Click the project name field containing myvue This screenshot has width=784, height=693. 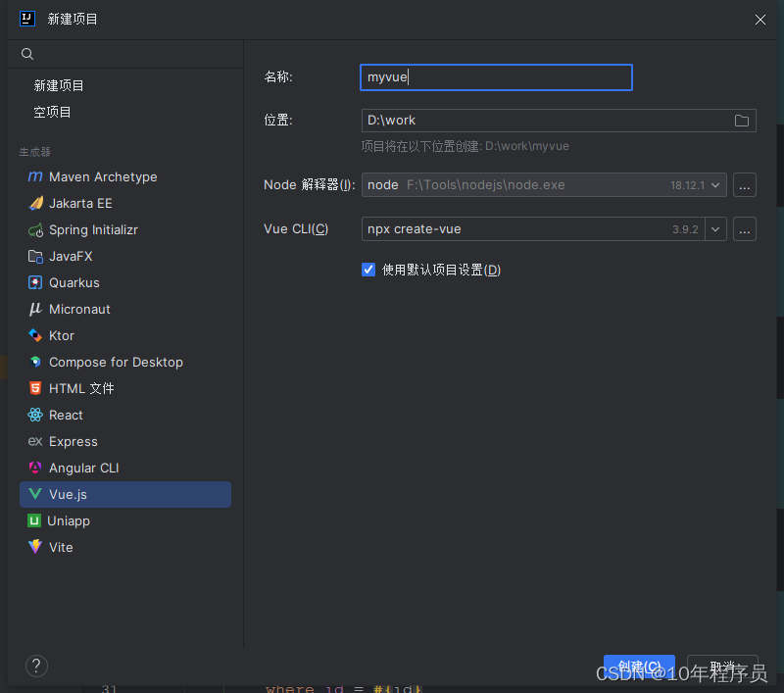(496, 77)
